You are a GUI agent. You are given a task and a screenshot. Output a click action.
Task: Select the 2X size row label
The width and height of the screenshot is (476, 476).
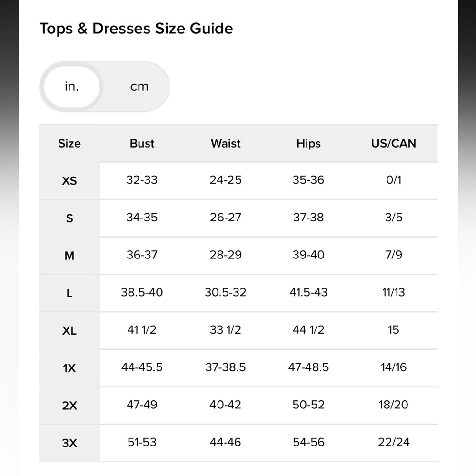pyautogui.click(x=69, y=406)
